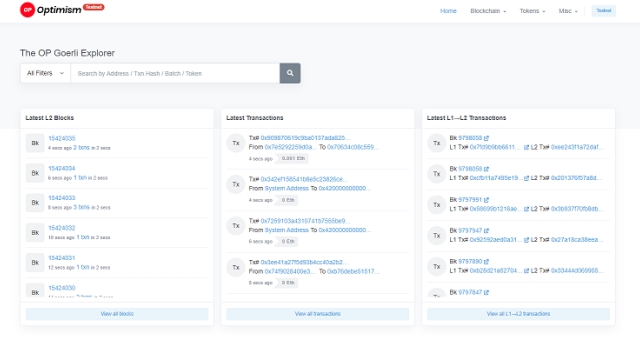
Task: Click Tx icon beside 0x3ee41a27f5 transaction
Action: [x=236, y=267]
